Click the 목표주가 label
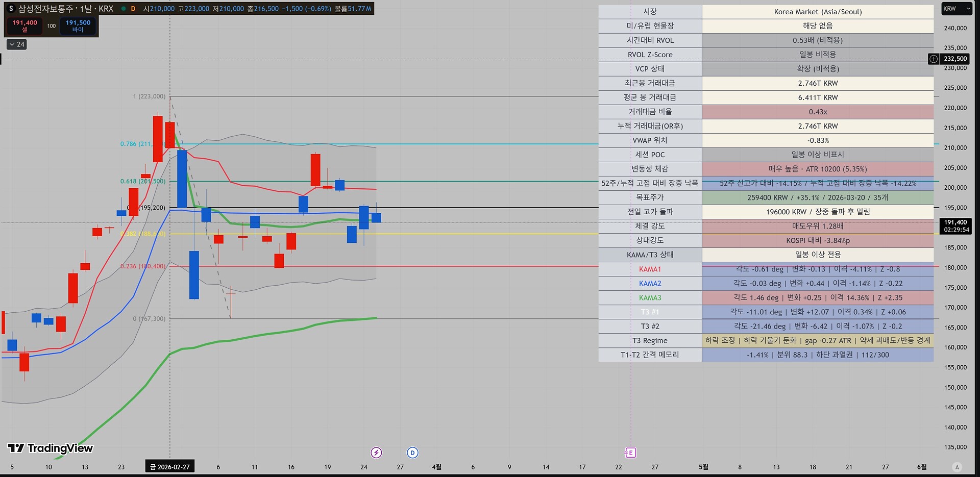Screen dimensions: 980x477 click(x=650, y=197)
